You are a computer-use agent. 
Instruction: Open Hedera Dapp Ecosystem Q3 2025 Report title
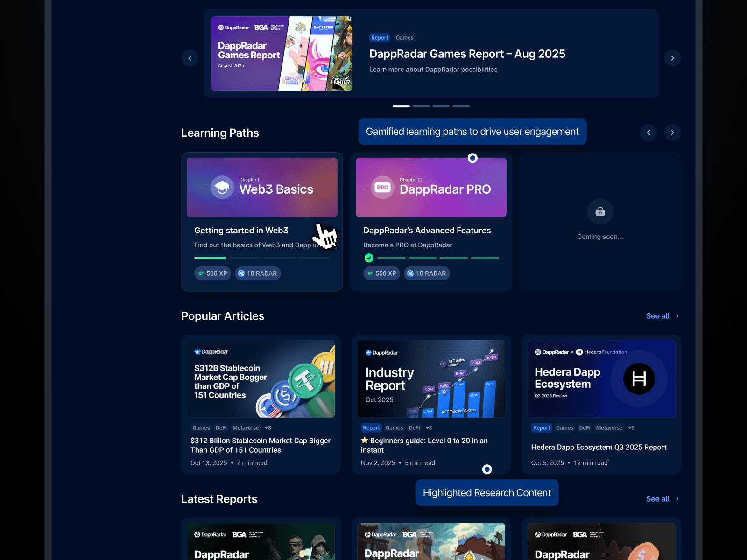tap(599, 447)
